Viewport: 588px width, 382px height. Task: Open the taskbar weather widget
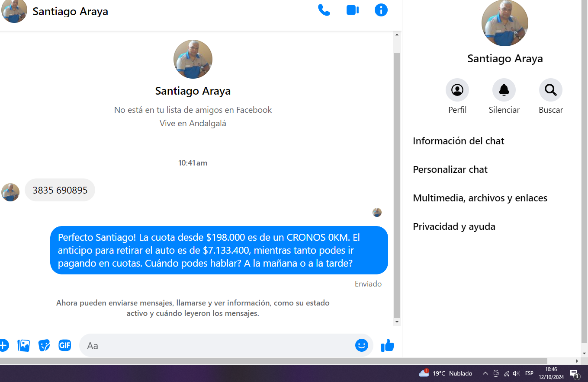(x=446, y=373)
